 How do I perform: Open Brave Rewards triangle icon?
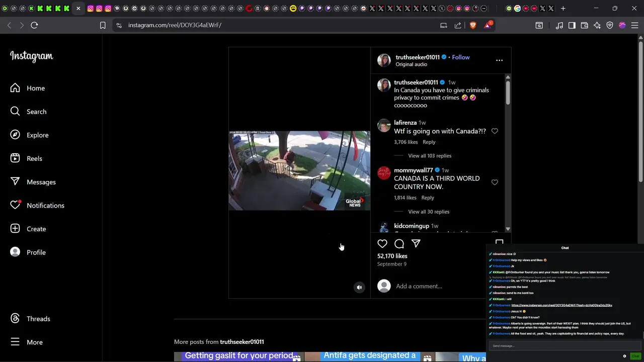click(x=488, y=25)
